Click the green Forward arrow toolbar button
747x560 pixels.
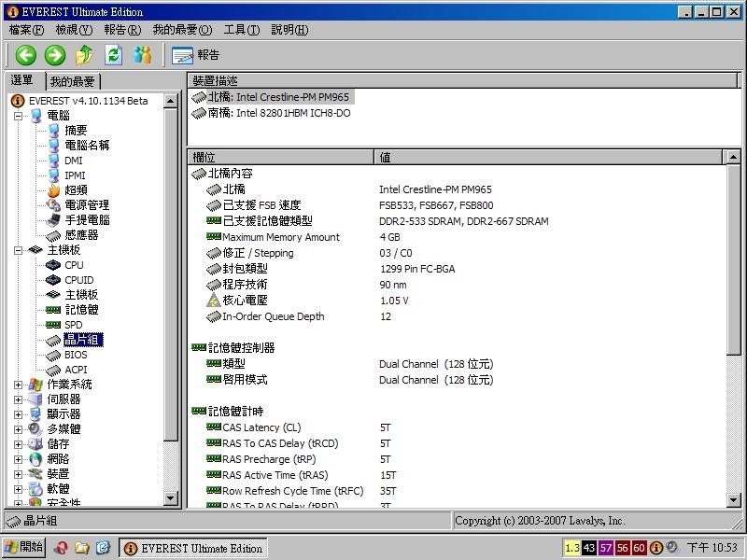tap(55, 55)
